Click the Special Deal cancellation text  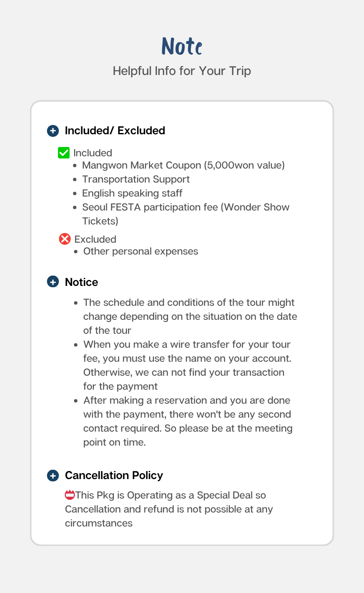click(169, 509)
